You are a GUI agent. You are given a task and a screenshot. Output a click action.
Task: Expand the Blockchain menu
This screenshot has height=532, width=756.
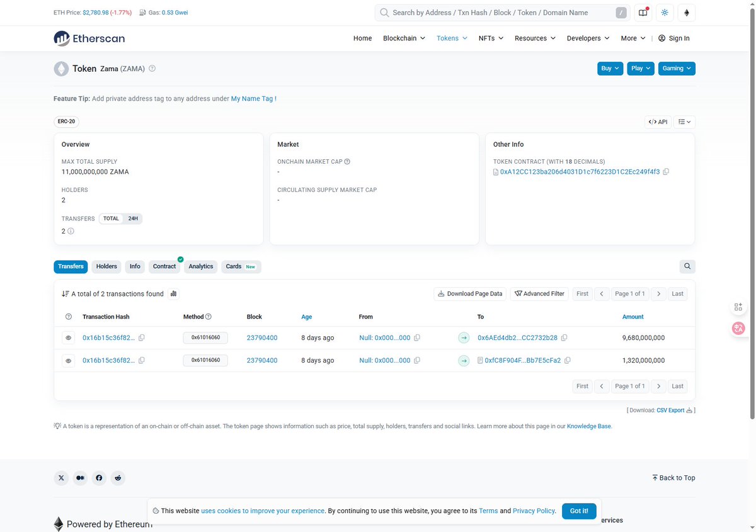pyautogui.click(x=404, y=38)
